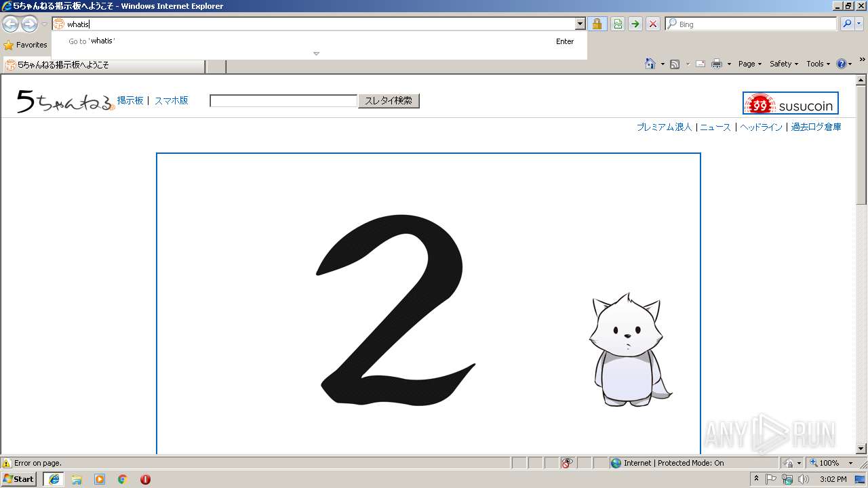Open the 掲示板 link
The width and height of the screenshot is (868, 488).
pos(130,100)
